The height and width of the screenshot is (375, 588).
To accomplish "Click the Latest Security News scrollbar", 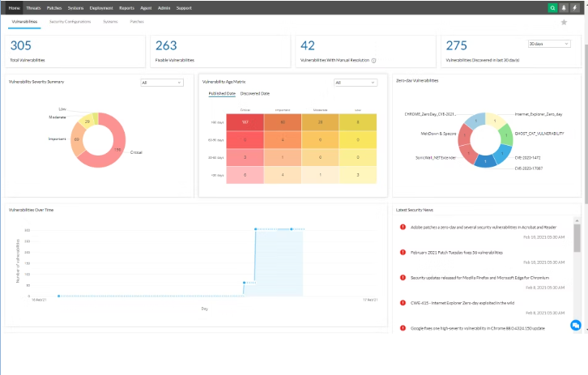I will [x=576, y=239].
